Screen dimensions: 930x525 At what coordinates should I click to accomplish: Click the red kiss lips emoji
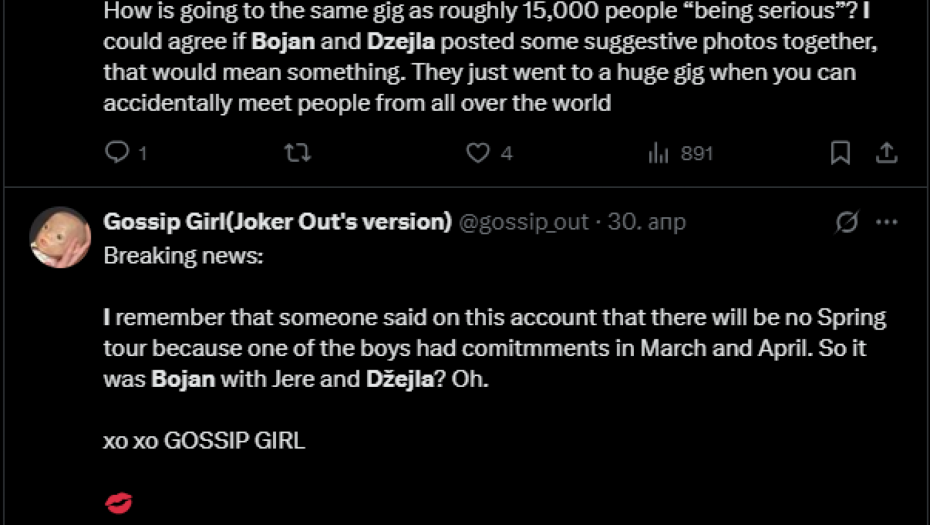[x=118, y=502]
